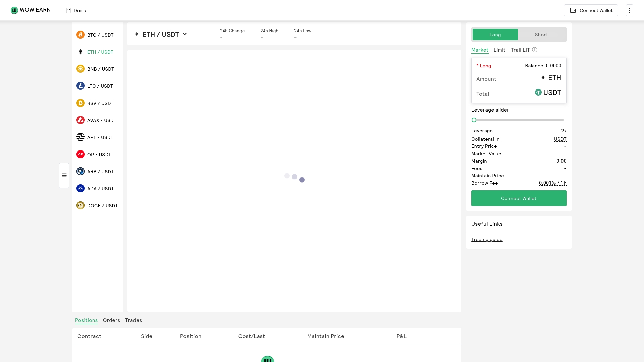Enable the Short position mode
The image size is (644, 362).
pyautogui.click(x=541, y=35)
